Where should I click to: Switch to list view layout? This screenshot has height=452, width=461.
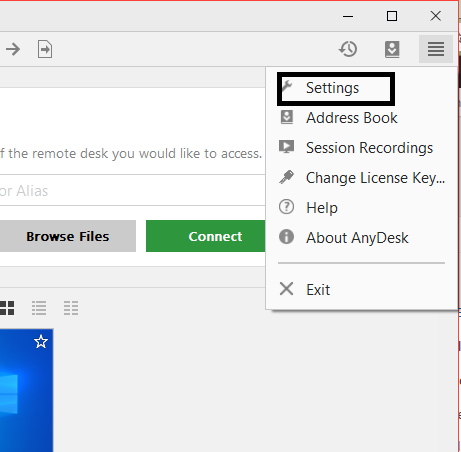[x=39, y=308]
